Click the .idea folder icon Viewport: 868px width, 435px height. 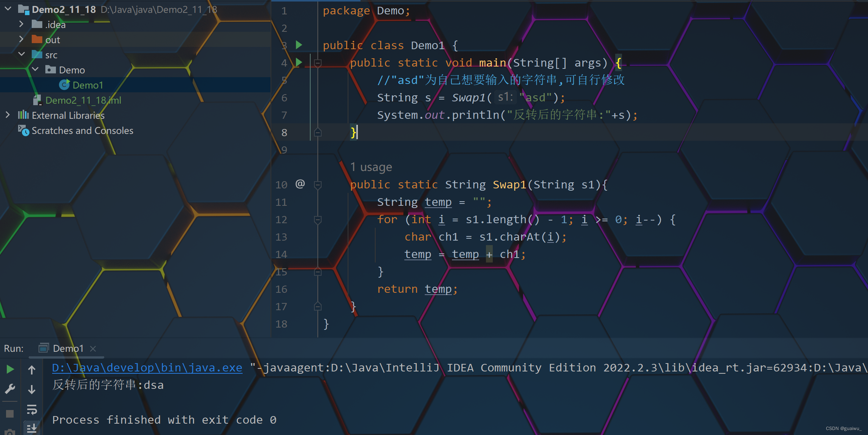[x=37, y=24]
